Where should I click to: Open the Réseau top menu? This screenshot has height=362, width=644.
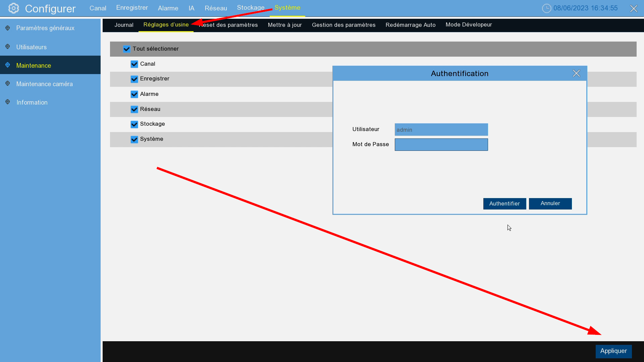216,8
